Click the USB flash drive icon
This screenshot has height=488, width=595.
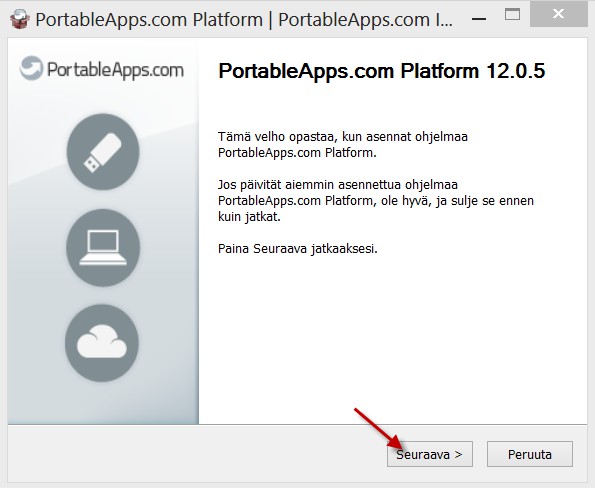(103, 152)
